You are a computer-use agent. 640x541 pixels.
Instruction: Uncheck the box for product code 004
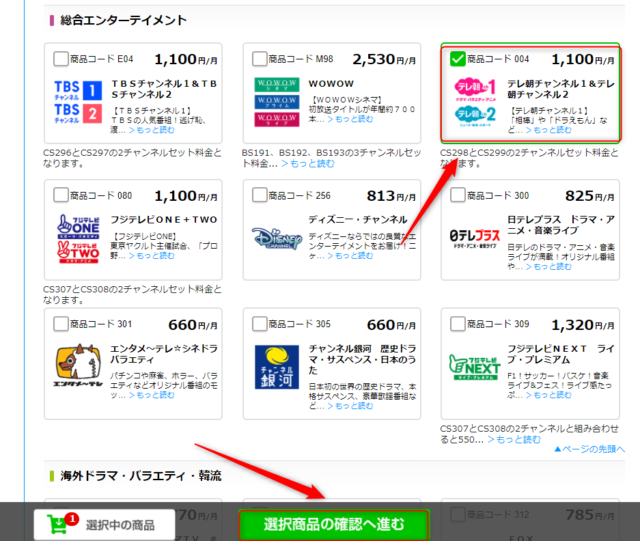(458, 59)
